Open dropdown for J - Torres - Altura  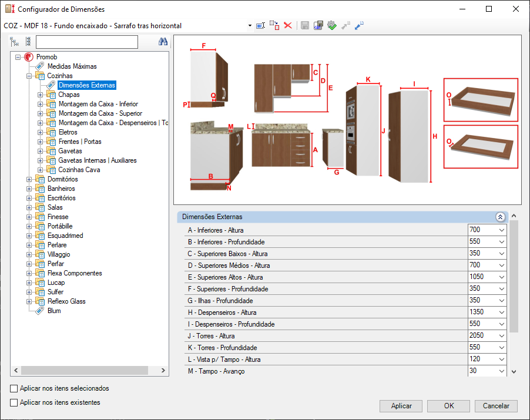(502, 336)
